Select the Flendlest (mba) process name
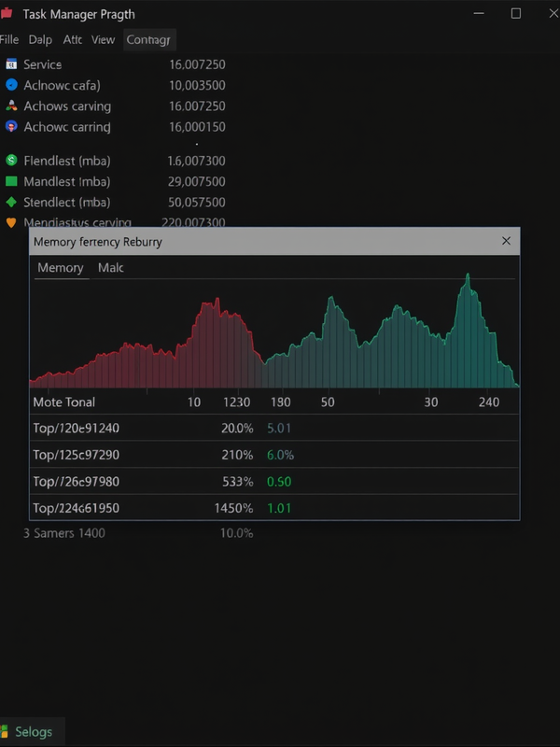The width and height of the screenshot is (560, 747). (x=67, y=161)
